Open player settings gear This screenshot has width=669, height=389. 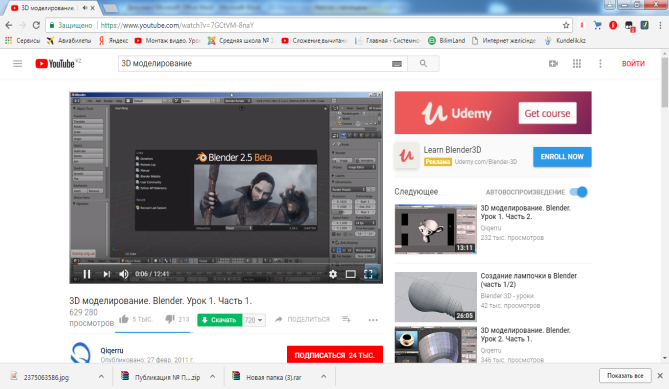click(333, 274)
